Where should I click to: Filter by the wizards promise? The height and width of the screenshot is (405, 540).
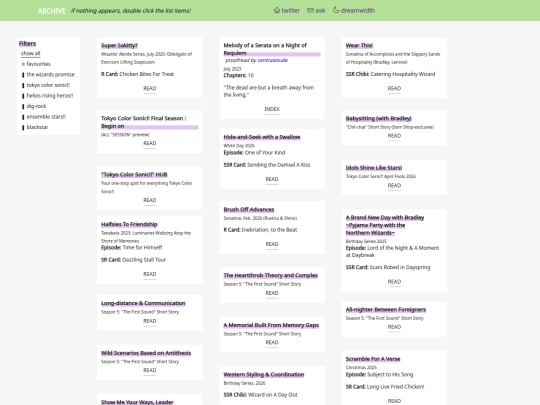click(x=51, y=74)
